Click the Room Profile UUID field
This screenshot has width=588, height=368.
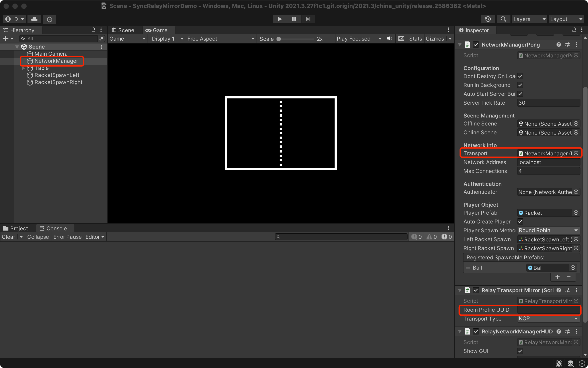click(548, 310)
